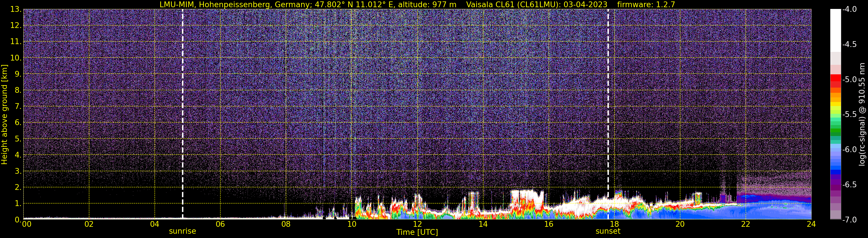The image size is (868, 238).
Task: Click the '12' time tick label
Action: point(417,224)
